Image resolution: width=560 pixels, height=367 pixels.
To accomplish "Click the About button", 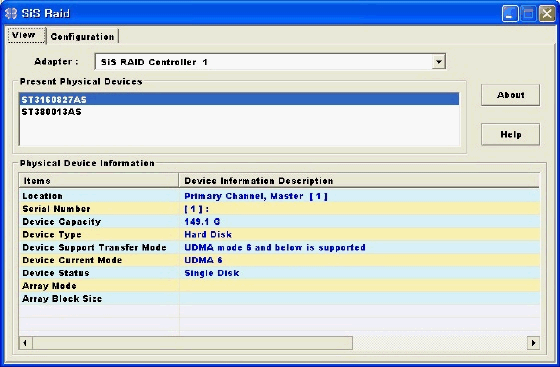I will (510, 95).
